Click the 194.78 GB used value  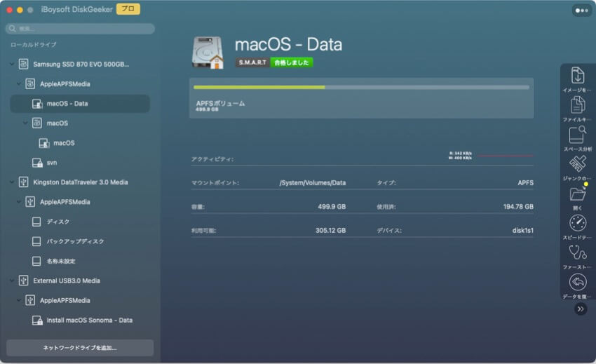[x=518, y=206]
